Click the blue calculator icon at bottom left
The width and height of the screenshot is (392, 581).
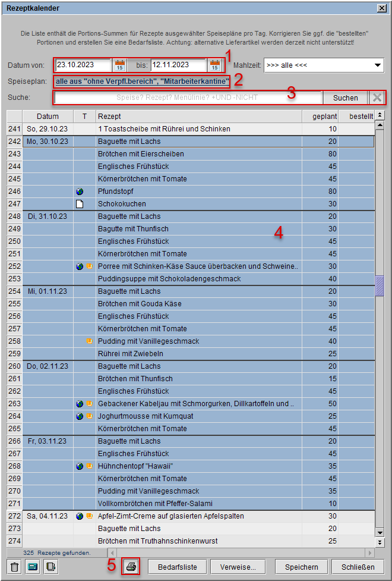click(33, 567)
